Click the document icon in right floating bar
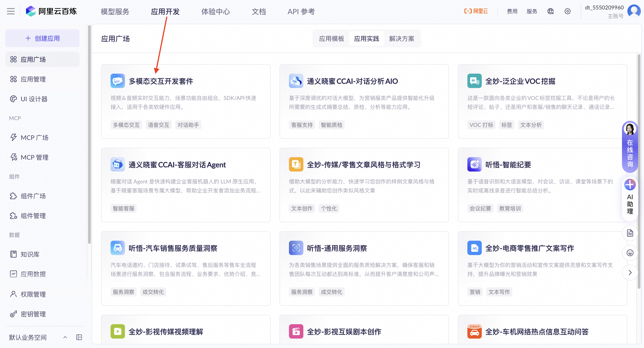The width and height of the screenshot is (644, 348). point(630,233)
